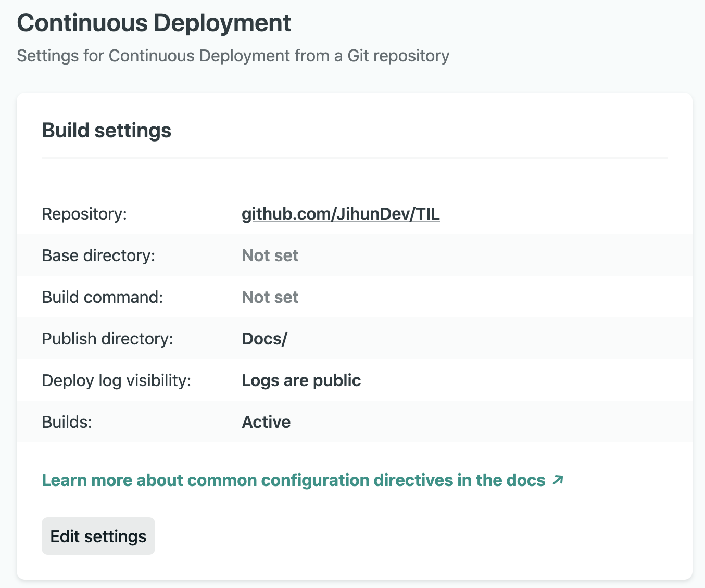Click the 'Not set' value for Base directory
Image resolution: width=705 pixels, height=588 pixels.
pos(270,255)
